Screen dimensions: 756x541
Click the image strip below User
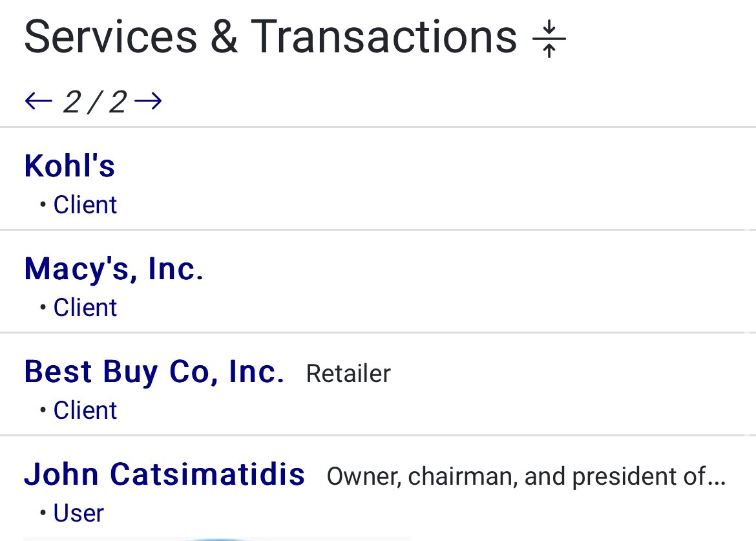216,538
